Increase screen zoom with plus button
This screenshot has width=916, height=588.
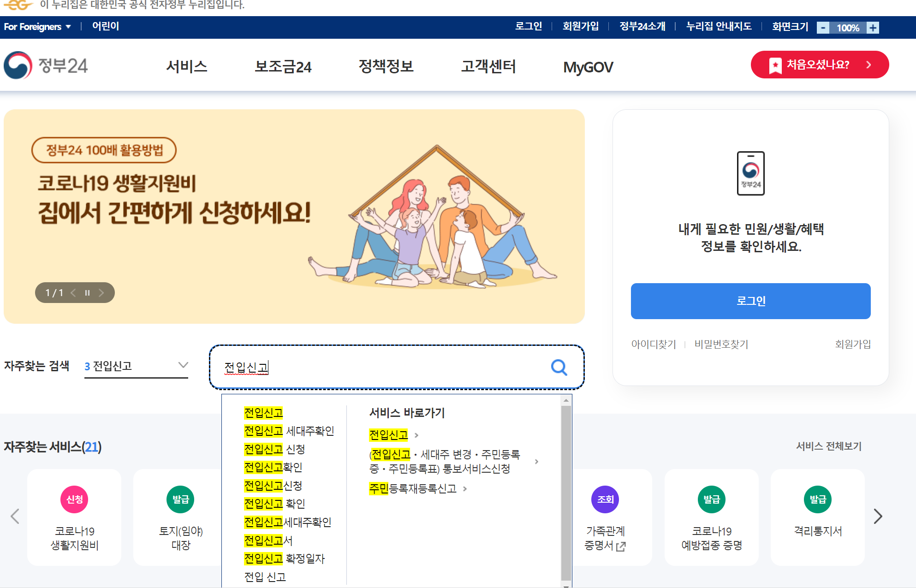873,28
